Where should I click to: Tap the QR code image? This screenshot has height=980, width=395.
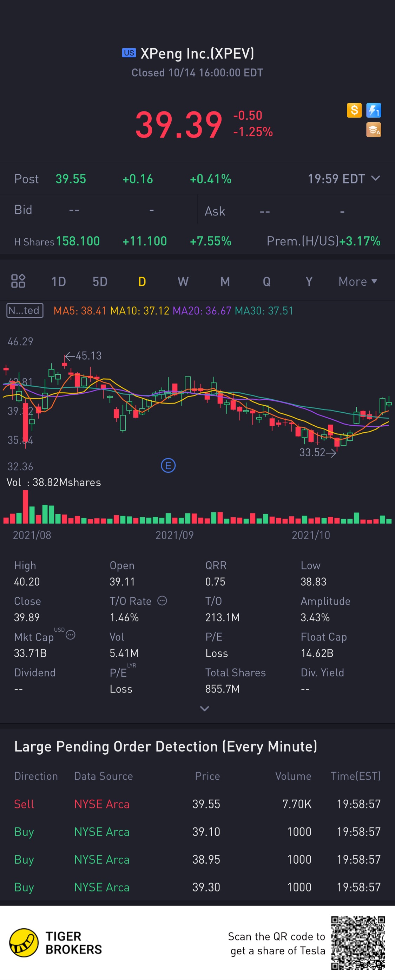coord(358,943)
